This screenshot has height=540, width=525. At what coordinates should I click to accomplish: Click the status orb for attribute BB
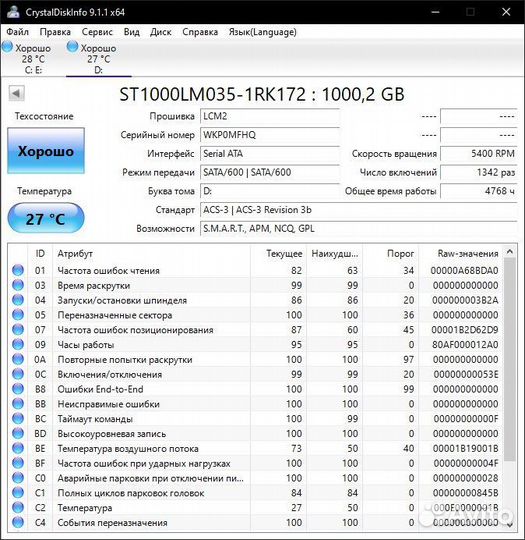(x=18, y=404)
